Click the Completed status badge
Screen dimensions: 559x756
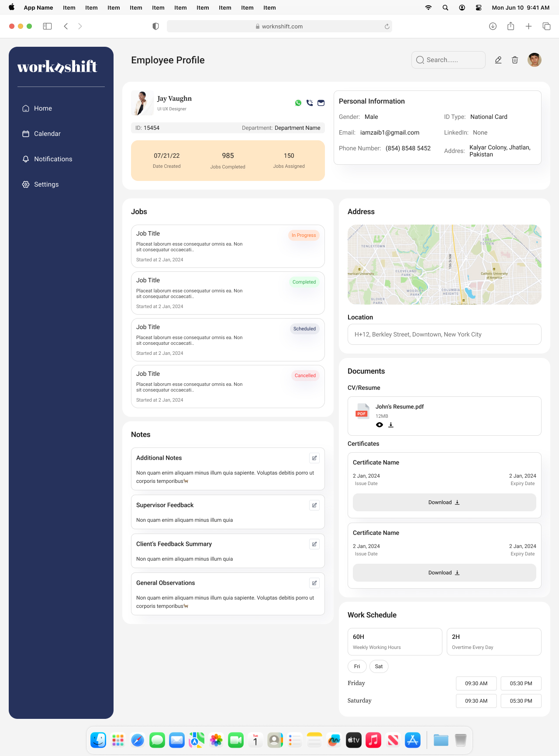[x=304, y=282]
